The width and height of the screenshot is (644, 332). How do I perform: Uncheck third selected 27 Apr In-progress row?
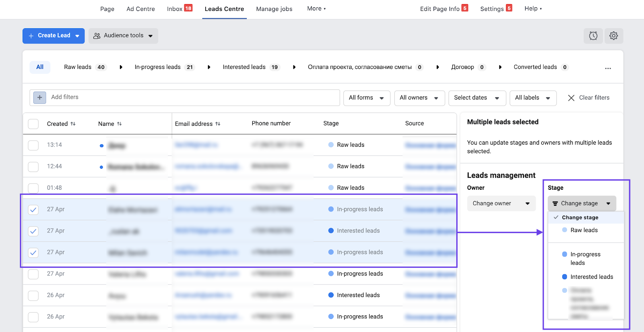pyautogui.click(x=33, y=253)
